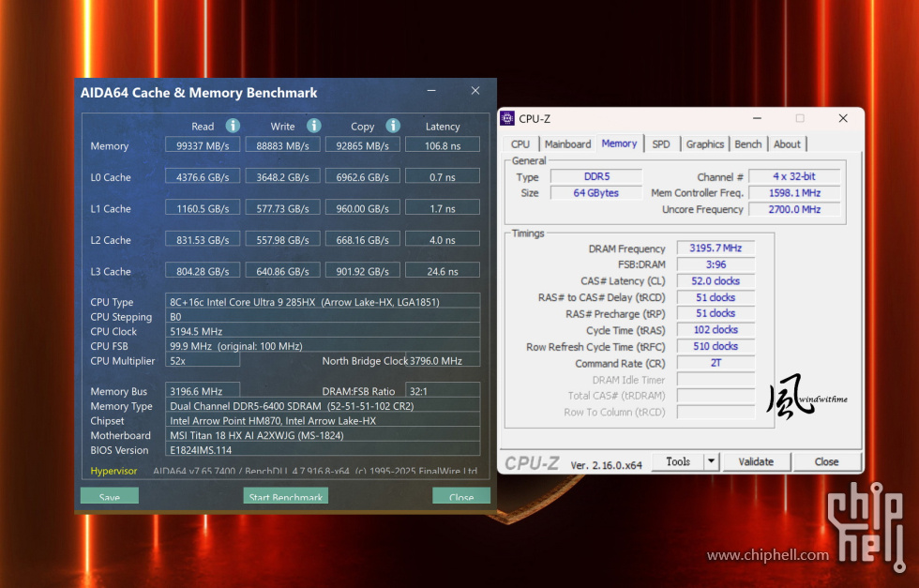Screen dimensions: 919x588
Task: Click the Copy info icon in AIDA64
Action: 393,126
